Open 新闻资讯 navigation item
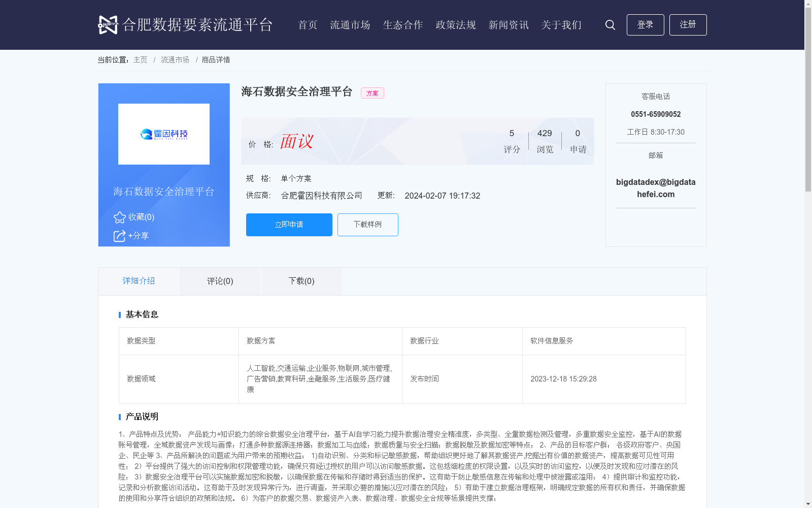The height and width of the screenshot is (508, 812). point(509,25)
